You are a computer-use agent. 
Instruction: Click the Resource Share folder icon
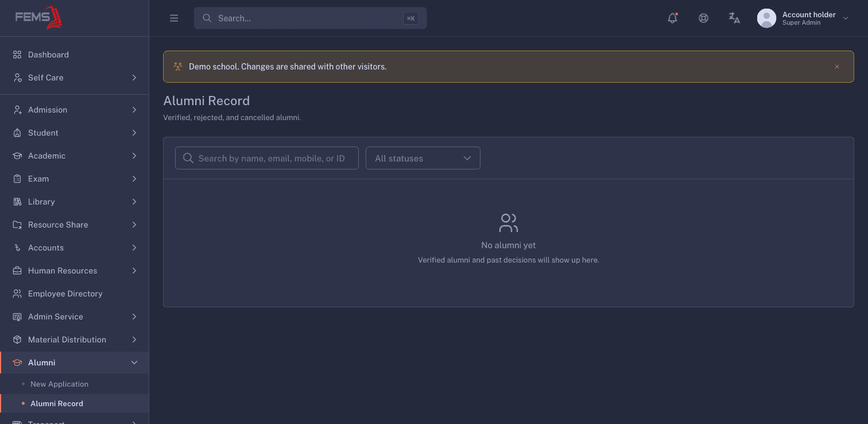coord(17,225)
